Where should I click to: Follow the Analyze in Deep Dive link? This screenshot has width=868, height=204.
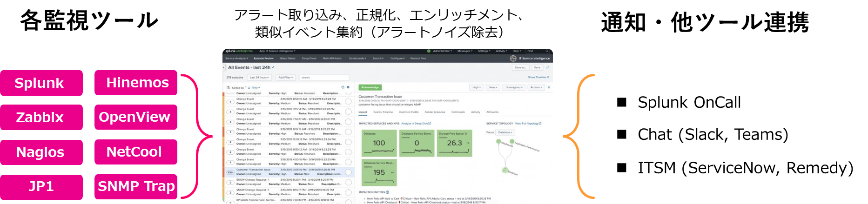click(416, 124)
